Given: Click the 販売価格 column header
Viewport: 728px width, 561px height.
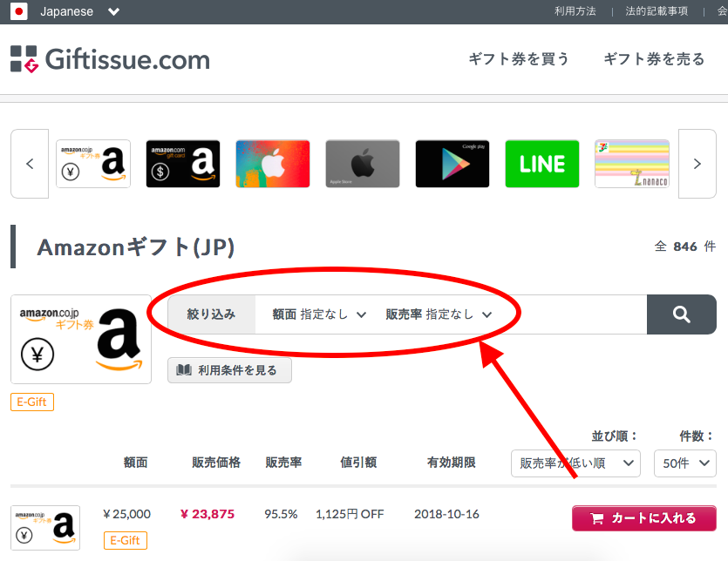Looking at the screenshot, I should [x=216, y=463].
